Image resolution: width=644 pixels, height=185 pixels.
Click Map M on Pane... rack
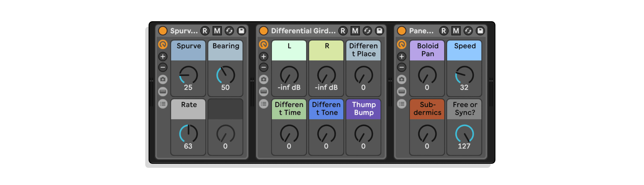coord(456,31)
